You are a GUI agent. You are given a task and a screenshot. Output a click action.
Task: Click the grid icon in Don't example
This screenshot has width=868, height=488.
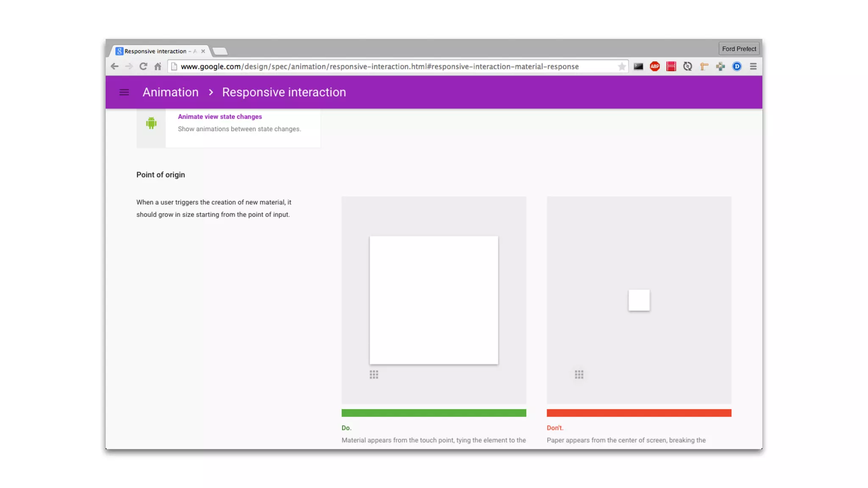coord(579,374)
